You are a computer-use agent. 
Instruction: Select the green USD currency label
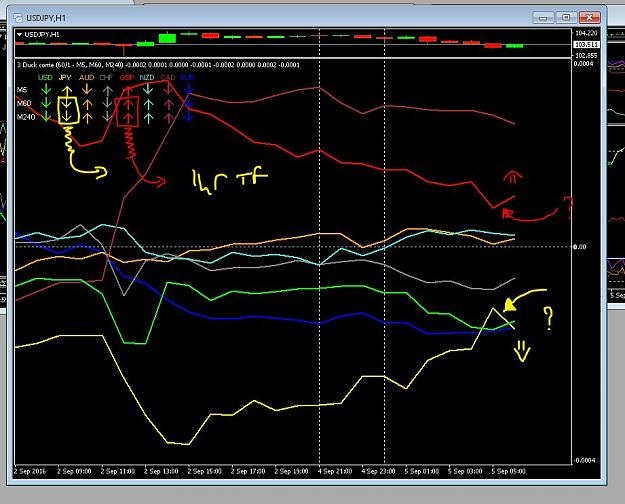click(45, 77)
